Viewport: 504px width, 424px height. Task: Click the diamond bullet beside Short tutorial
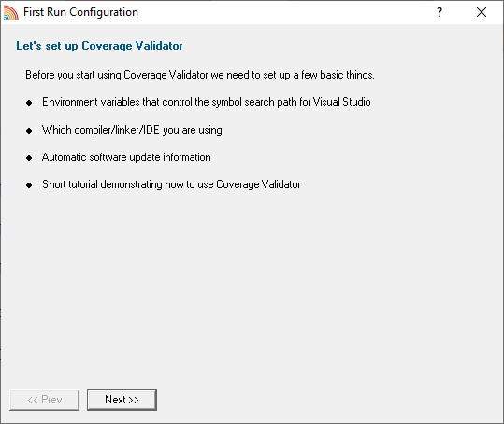tap(29, 185)
